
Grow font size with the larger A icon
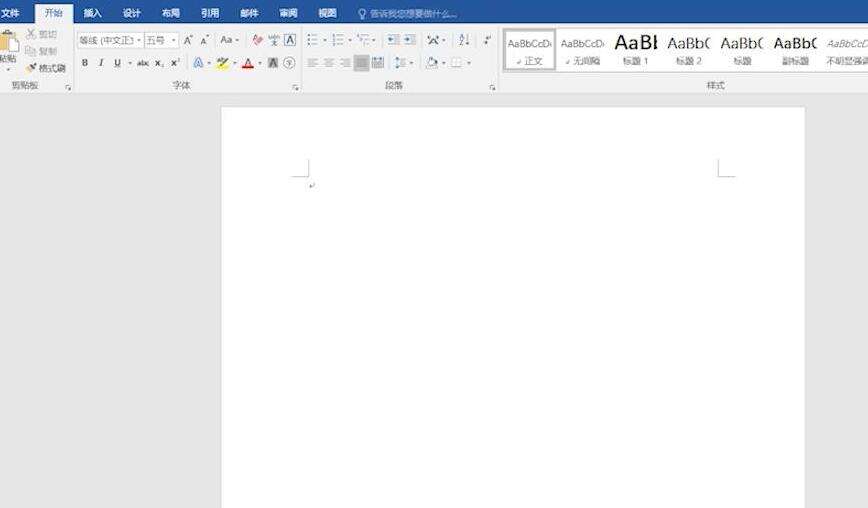click(x=188, y=40)
